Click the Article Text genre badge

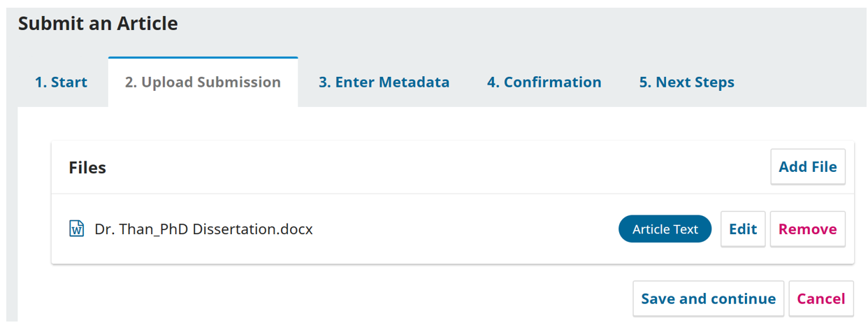665,229
